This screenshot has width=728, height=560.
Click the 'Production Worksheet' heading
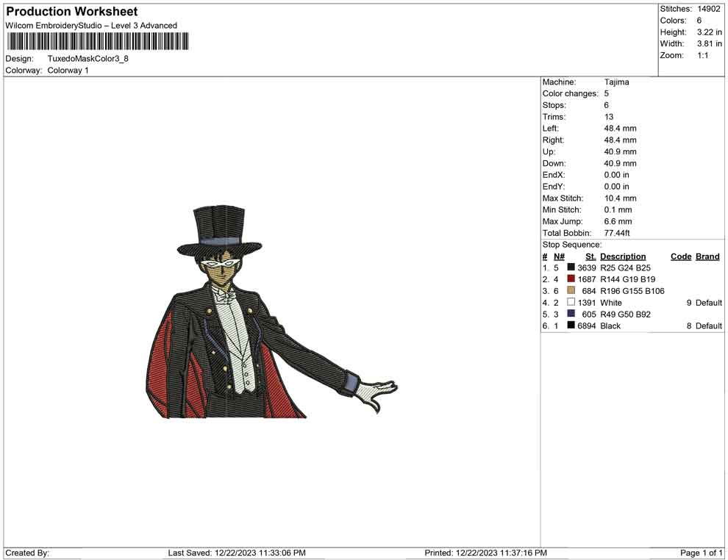[72, 12]
